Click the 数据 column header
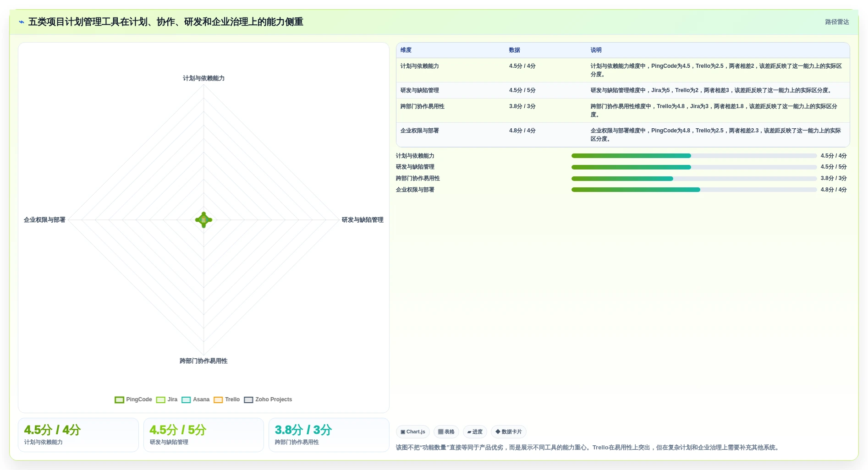 tap(515, 50)
